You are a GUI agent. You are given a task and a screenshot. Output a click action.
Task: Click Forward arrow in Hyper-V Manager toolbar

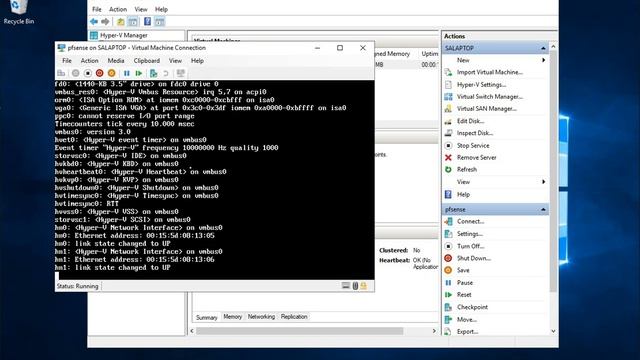(105, 22)
